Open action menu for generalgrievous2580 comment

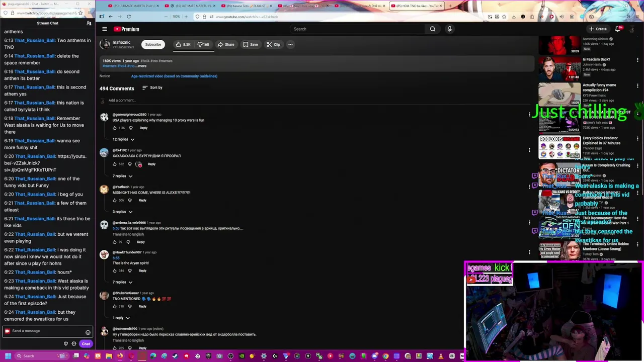529,114
